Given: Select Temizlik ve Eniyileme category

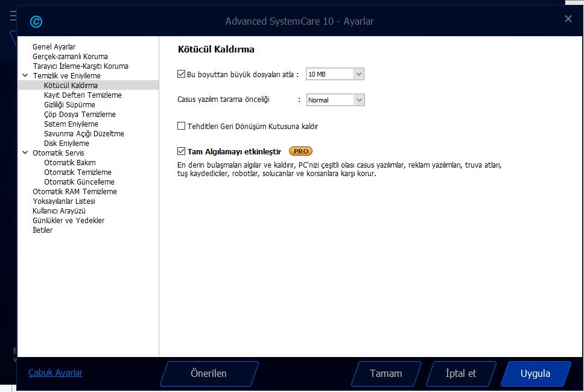Looking at the screenshot, I should 67,76.
